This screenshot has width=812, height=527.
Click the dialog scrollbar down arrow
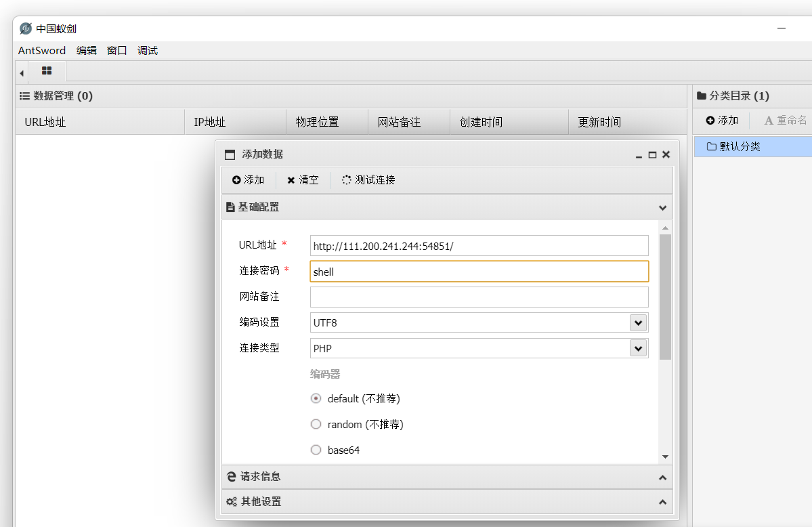tap(666, 457)
